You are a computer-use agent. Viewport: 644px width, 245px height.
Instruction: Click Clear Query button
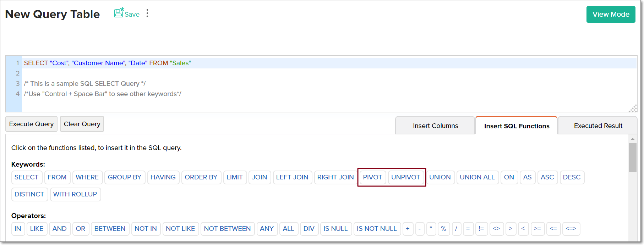pyautogui.click(x=82, y=124)
